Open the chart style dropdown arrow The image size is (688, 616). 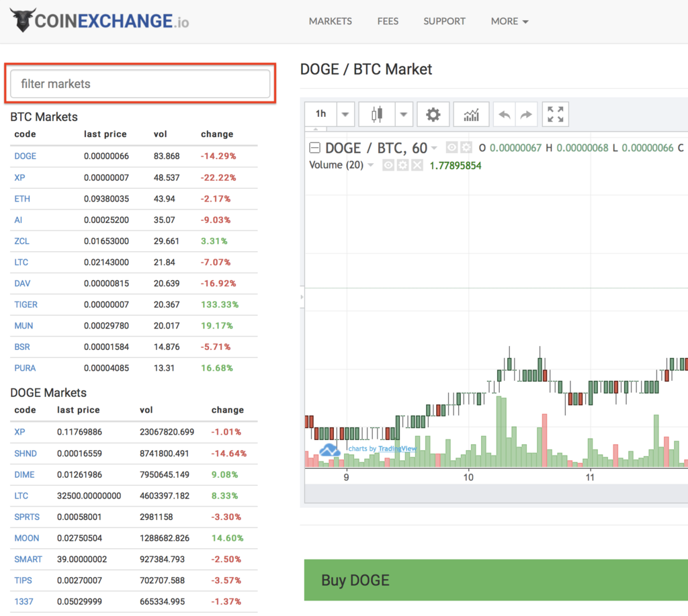click(x=404, y=114)
